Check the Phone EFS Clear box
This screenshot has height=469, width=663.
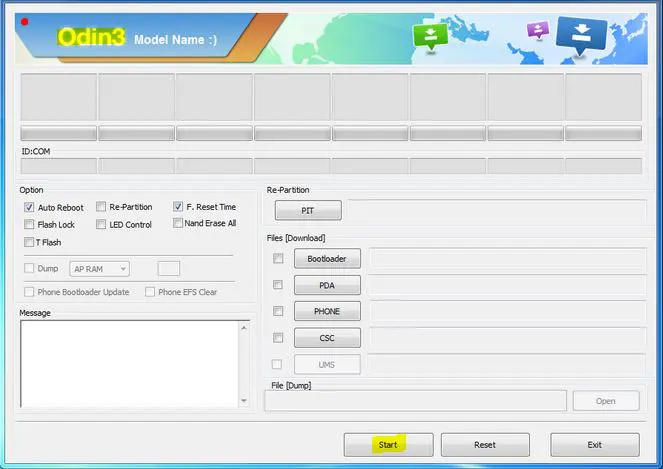[x=150, y=292]
